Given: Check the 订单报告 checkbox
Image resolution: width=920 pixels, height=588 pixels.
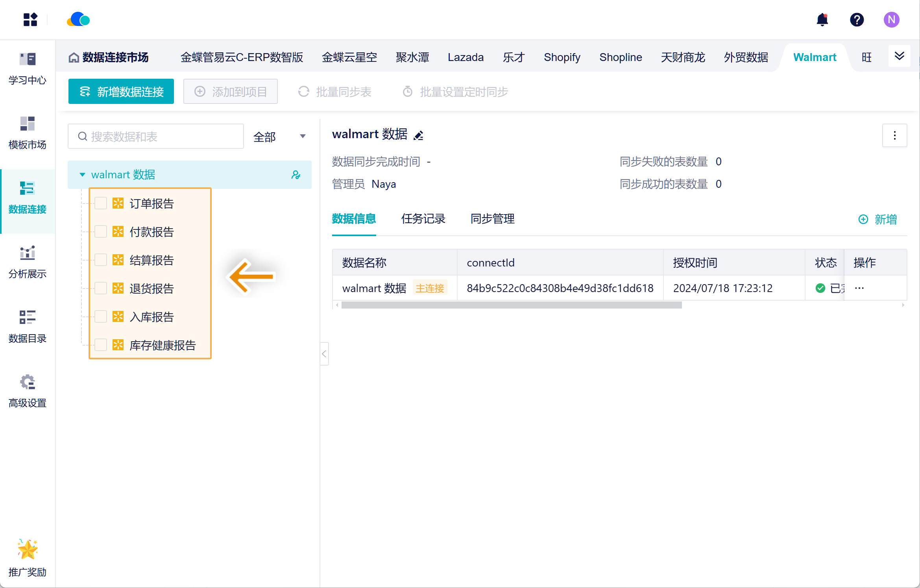Looking at the screenshot, I should (101, 203).
